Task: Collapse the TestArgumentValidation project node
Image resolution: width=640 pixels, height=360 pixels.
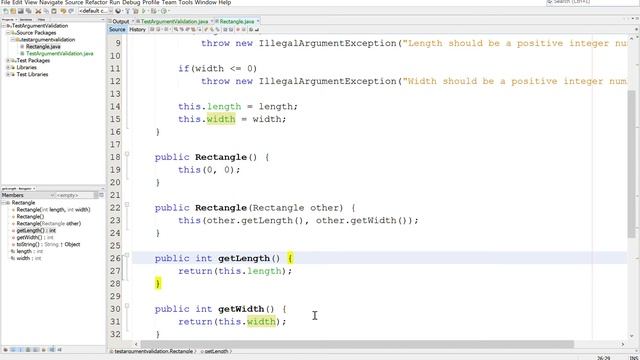Action: (x=4, y=26)
